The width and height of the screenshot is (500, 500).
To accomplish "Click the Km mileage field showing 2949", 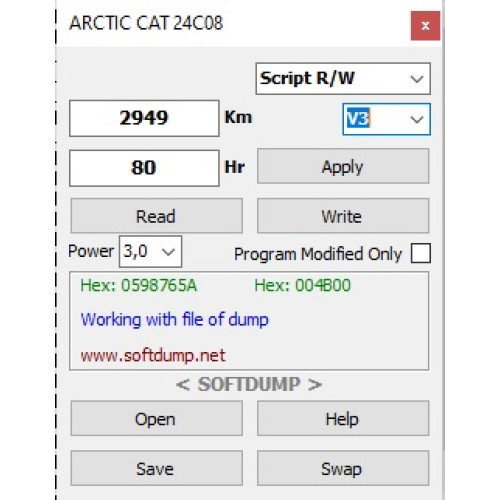I will coord(144,118).
